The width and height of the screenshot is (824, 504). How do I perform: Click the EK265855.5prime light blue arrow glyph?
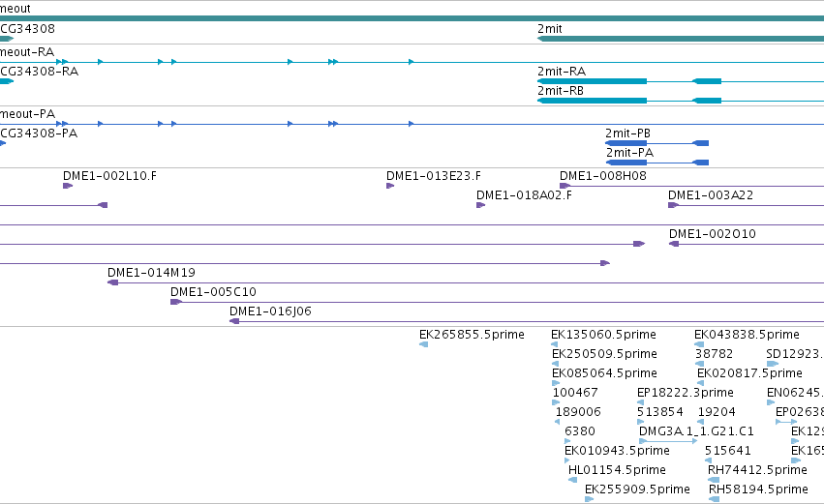click(423, 344)
